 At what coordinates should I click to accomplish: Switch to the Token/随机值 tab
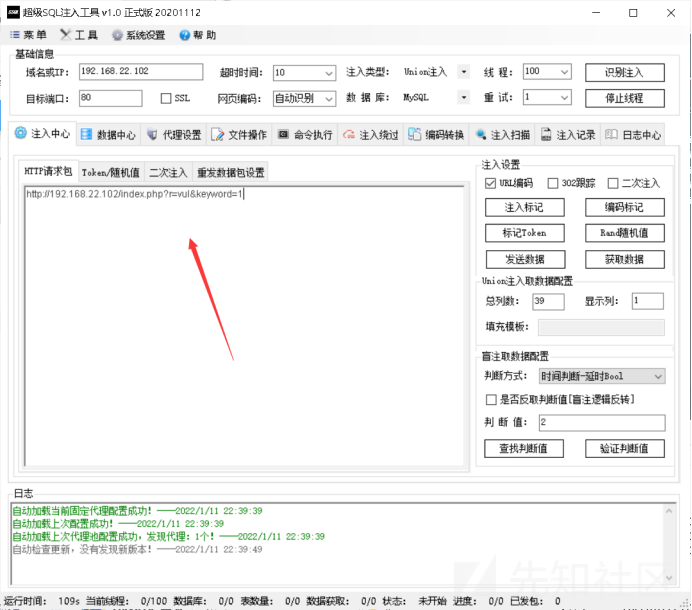click(x=111, y=172)
